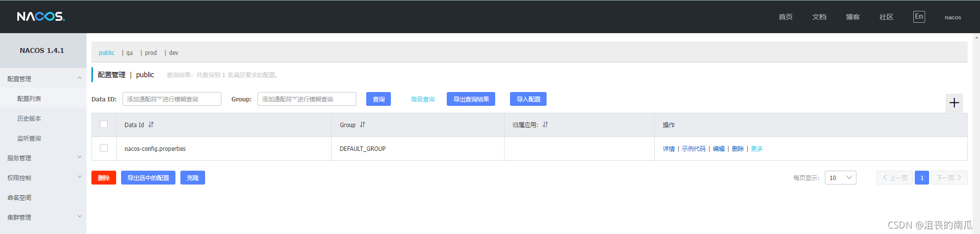980x234 pixels.
Task: Add a new configuration with plus icon
Action: (954, 103)
